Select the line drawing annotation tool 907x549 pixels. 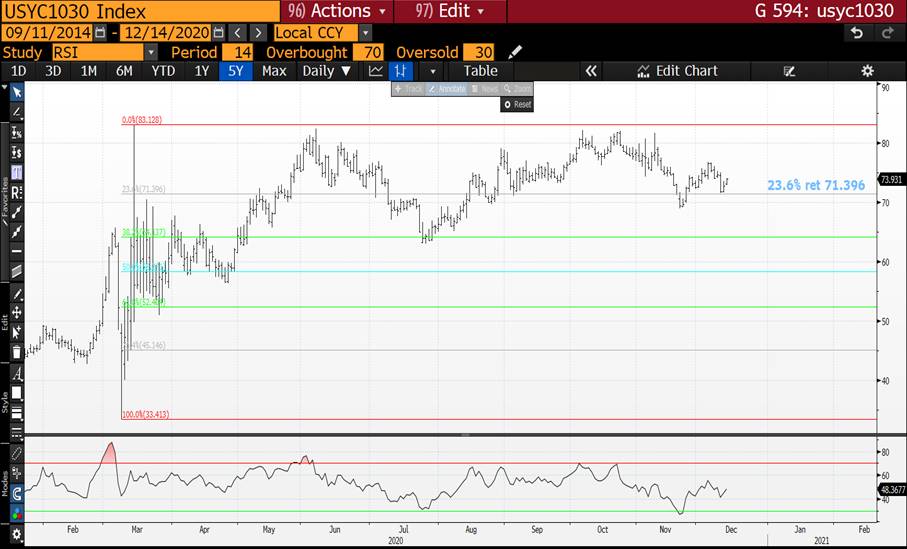pos(17,112)
